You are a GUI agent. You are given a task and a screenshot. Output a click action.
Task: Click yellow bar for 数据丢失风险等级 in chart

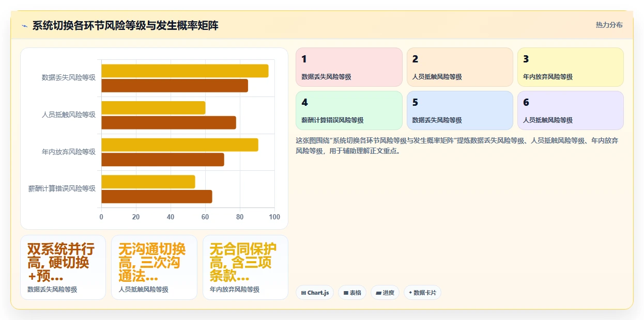pyautogui.click(x=185, y=71)
